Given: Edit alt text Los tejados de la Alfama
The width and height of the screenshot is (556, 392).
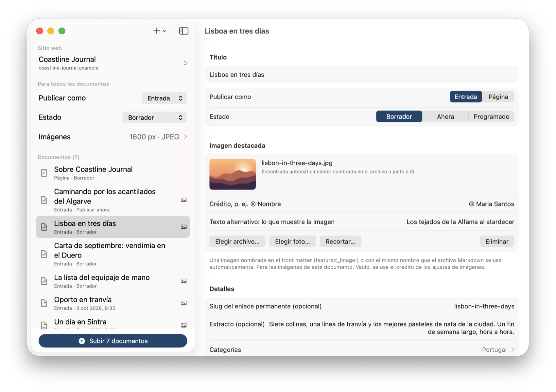Looking at the screenshot, I should 460,222.
